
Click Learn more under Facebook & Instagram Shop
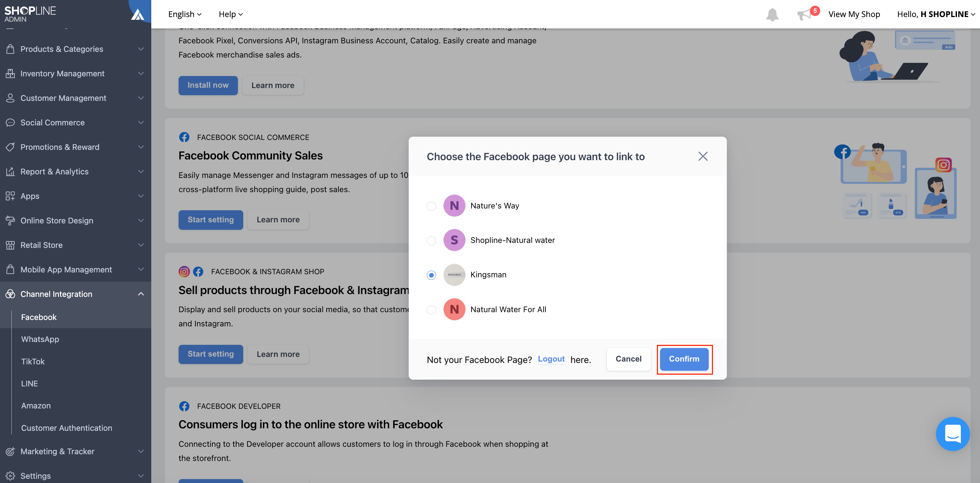(x=278, y=354)
